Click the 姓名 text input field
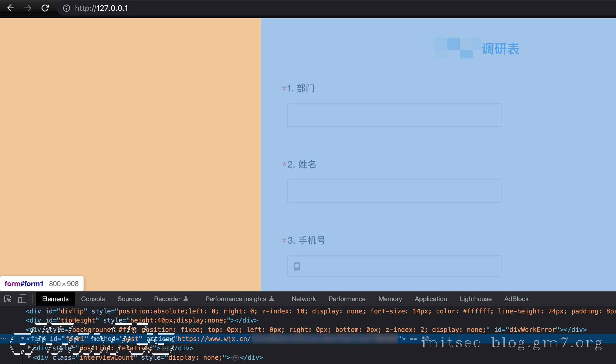The image size is (616, 364). click(394, 191)
